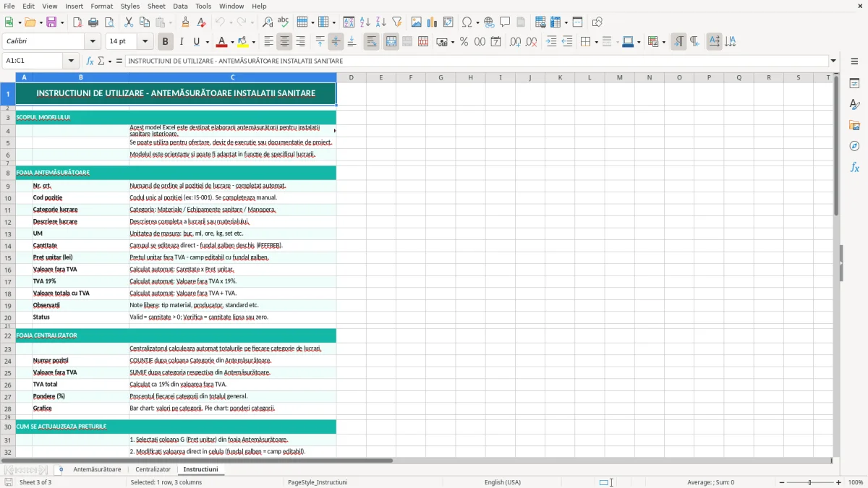
Task: Insert Chart icon
Action: click(x=433, y=22)
